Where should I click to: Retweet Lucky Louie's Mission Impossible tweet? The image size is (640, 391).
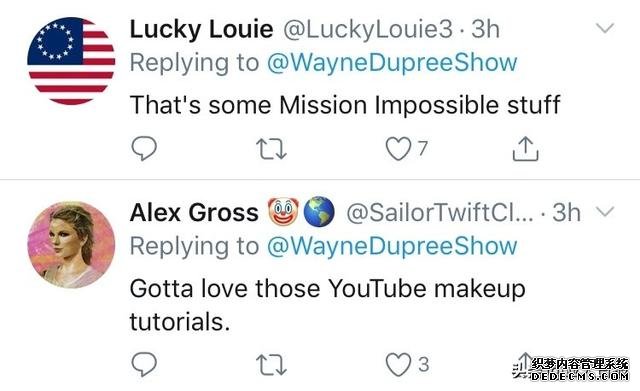[271, 149]
